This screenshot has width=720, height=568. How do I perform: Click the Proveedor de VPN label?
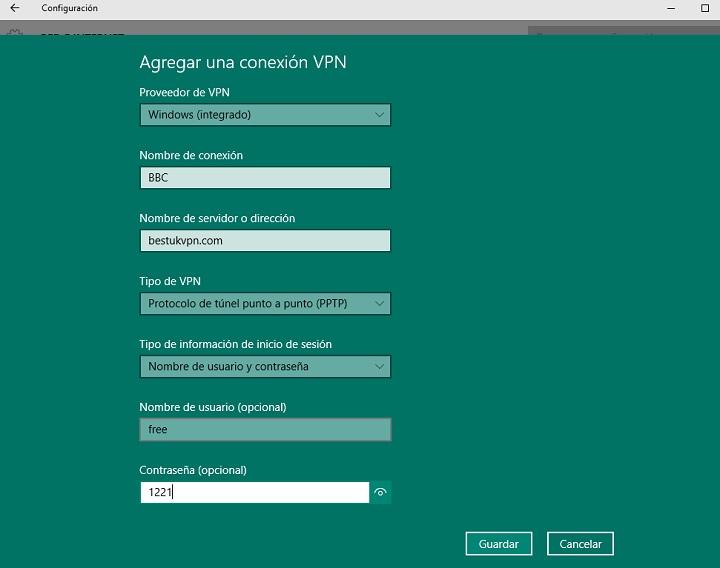pos(185,92)
